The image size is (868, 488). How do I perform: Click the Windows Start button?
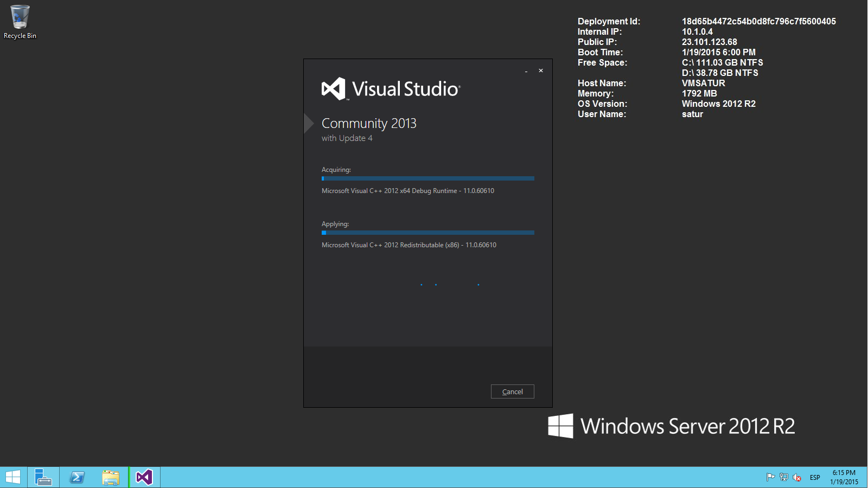point(13,477)
